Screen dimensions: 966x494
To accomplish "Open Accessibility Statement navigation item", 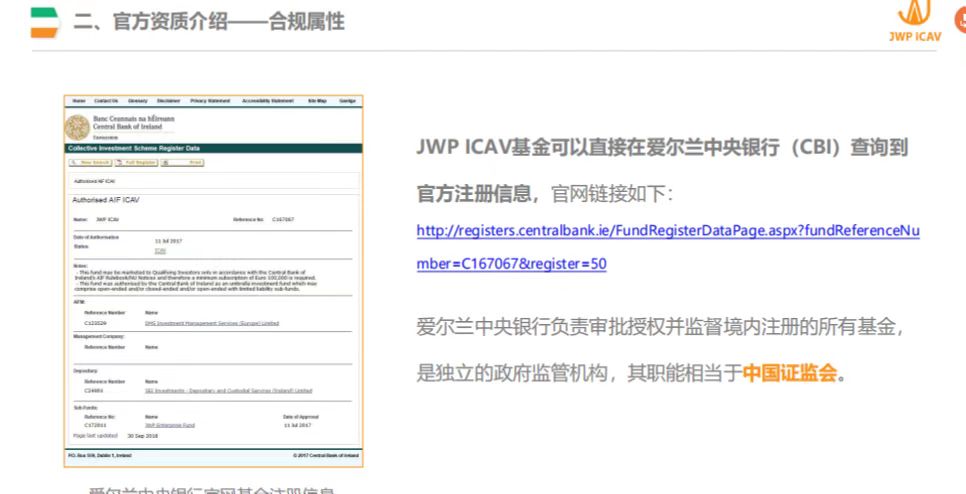I will [268, 101].
